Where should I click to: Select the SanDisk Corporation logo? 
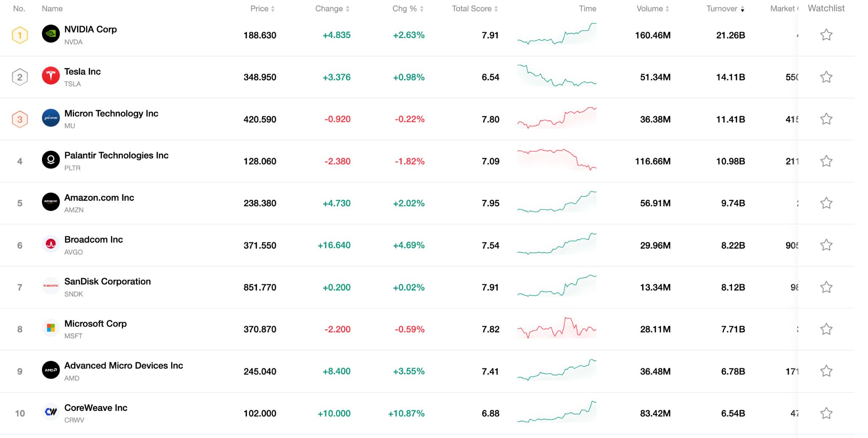tap(50, 287)
